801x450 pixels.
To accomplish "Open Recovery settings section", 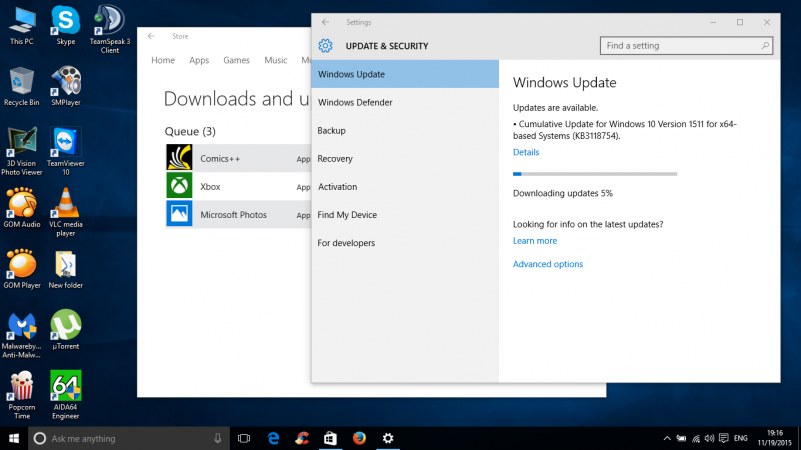I will (x=405, y=158).
